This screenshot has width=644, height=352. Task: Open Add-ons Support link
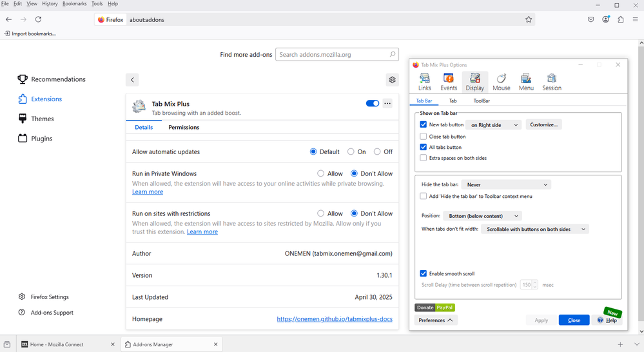[x=46, y=313]
